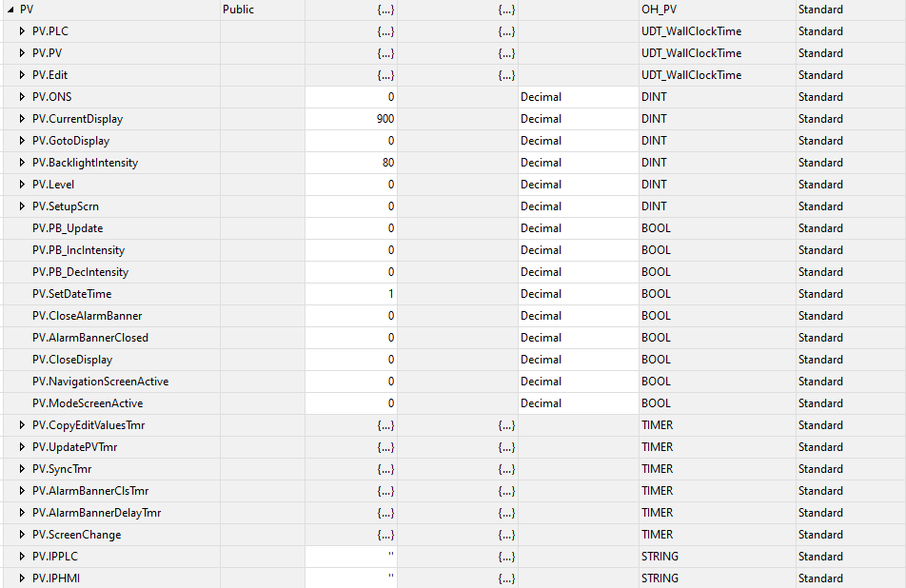
Task: Expand PV.CopyEditValuesTmr timer members
Action: click(22, 425)
